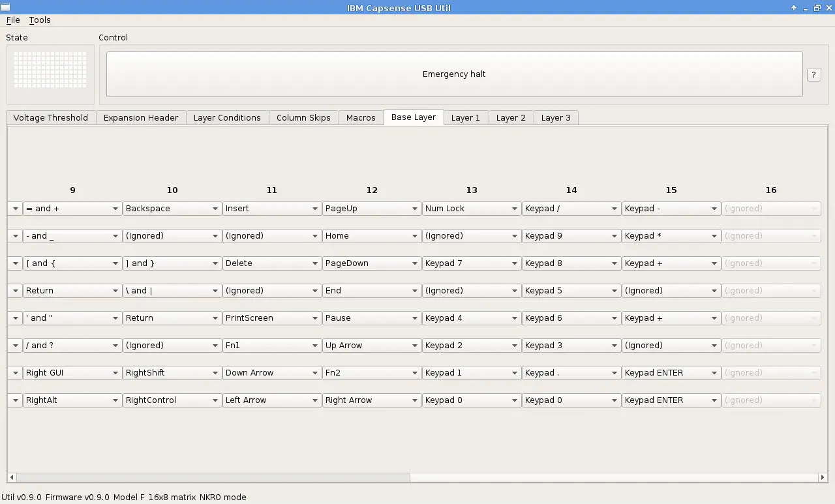Expand the Left Arrow dropdown
Screen dimensions: 835x504
271,400
